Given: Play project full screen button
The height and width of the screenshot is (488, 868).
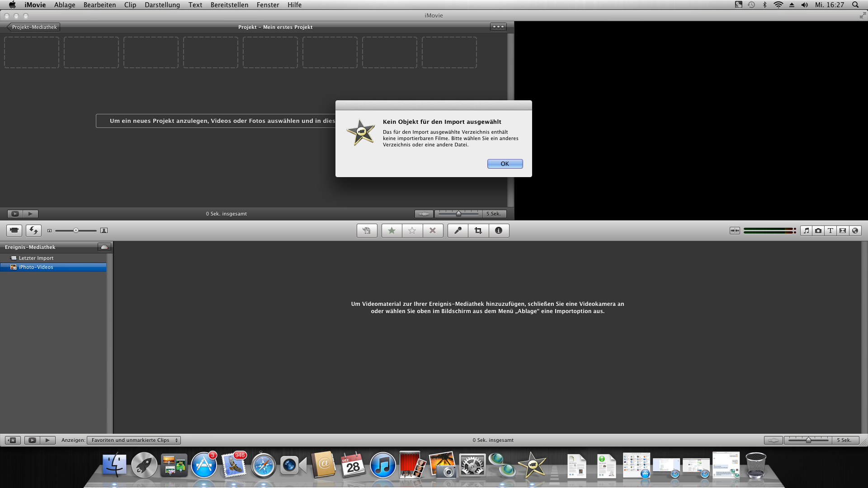Looking at the screenshot, I should click(15, 214).
